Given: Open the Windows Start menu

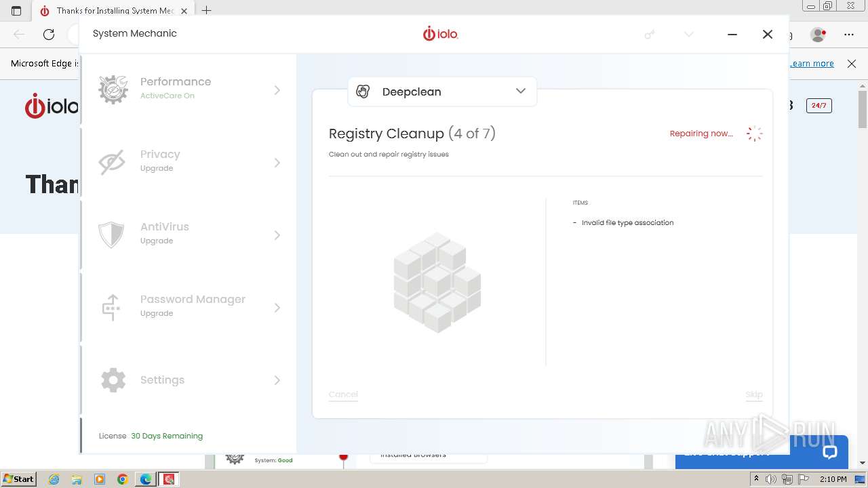Looking at the screenshot, I should 19,479.
